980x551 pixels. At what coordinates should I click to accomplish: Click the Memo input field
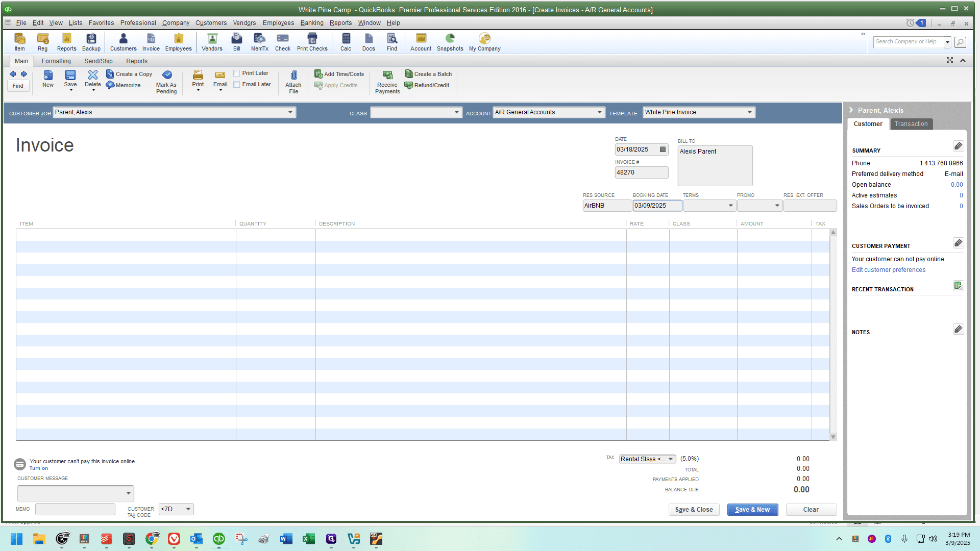[75, 509]
